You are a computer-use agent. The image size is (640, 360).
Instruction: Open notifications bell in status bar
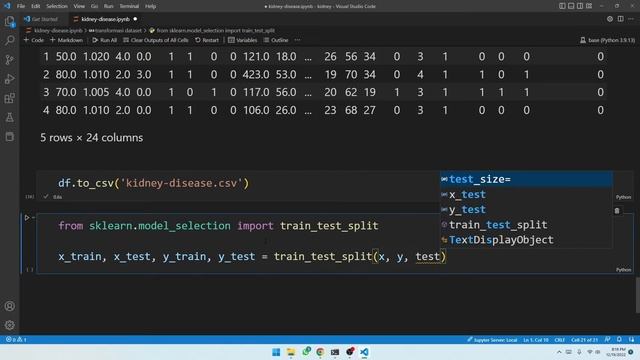pos(619,340)
